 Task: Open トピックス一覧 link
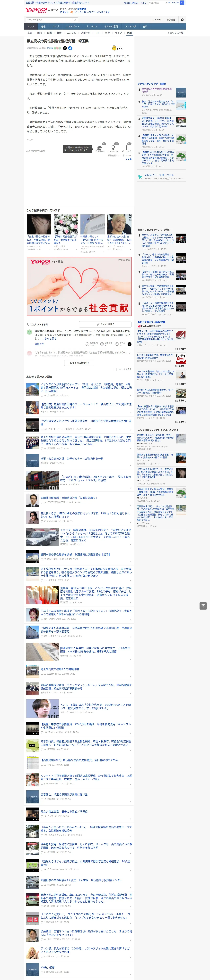pyautogui.click(x=175, y=33)
